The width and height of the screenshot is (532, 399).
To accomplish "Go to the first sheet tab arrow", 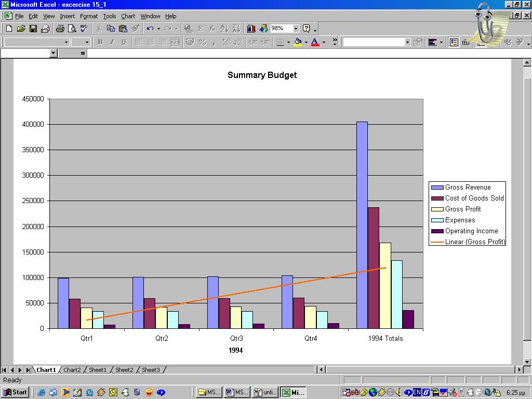I will [x=4, y=370].
